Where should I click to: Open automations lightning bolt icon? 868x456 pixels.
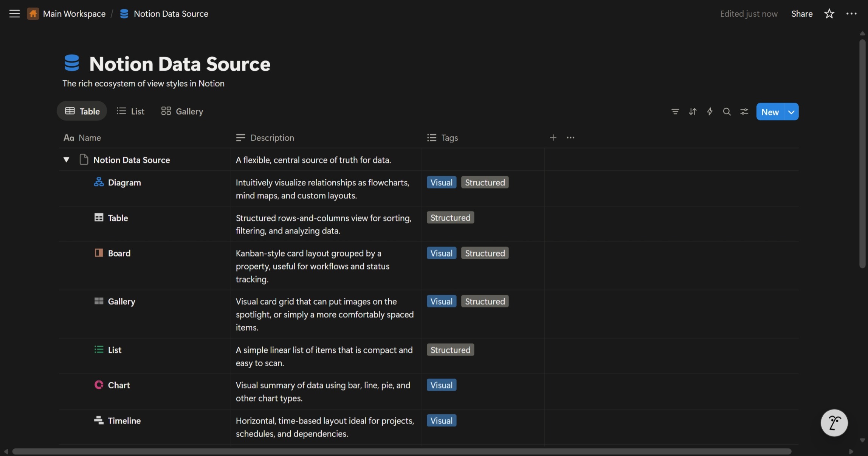tap(710, 112)
